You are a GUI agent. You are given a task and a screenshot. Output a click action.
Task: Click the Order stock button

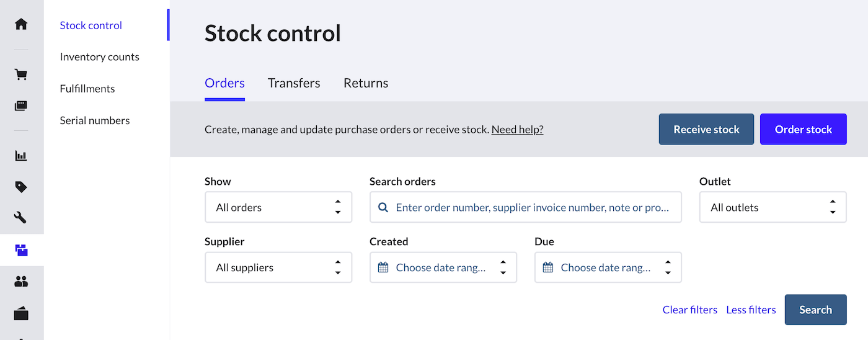point(803,130)
